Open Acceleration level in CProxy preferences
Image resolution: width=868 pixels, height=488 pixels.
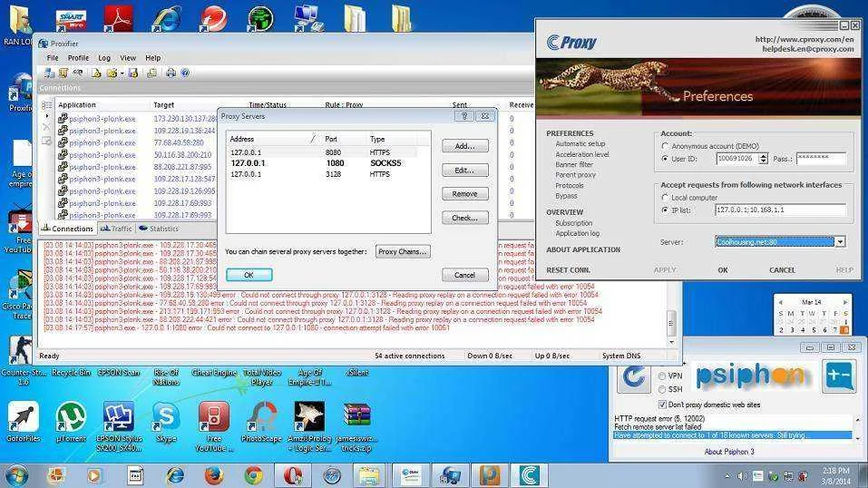pos(581,154)
